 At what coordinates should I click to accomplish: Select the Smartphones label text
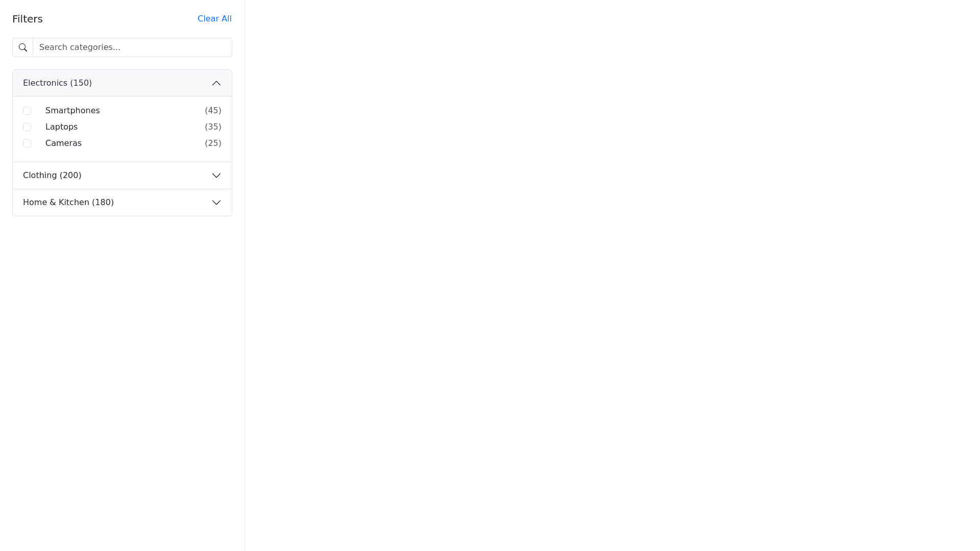point(72,111)
